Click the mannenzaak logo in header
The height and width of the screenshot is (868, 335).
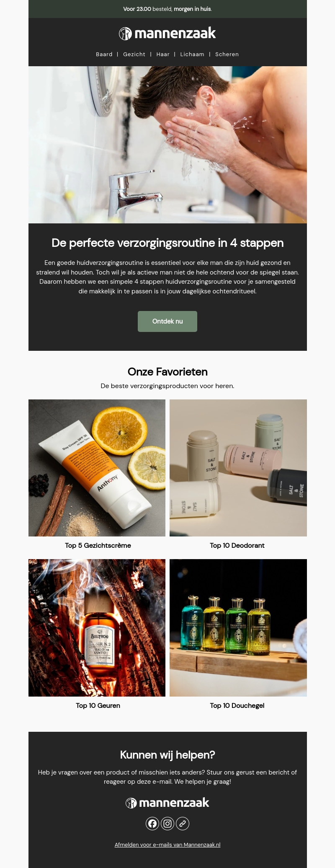(x=167, y=33)
